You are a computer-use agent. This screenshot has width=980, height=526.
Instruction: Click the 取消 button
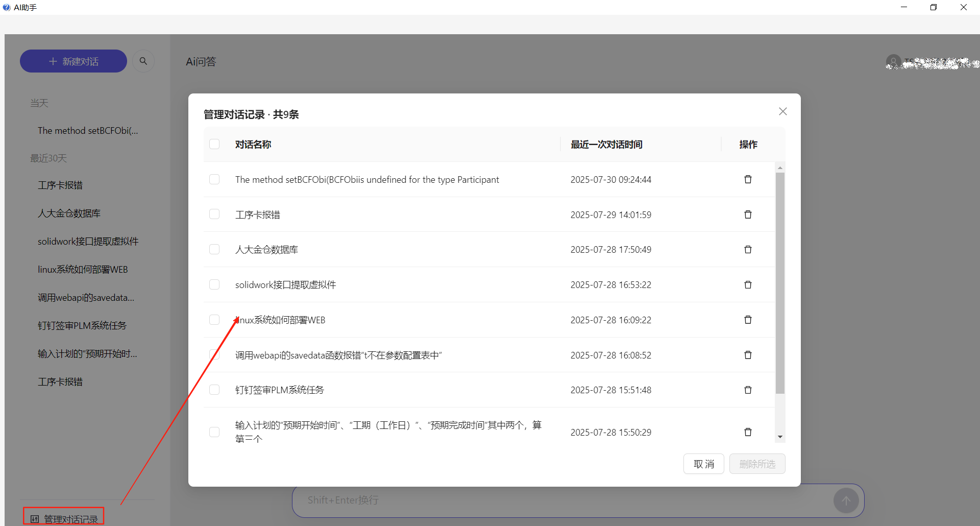point(704,464)
